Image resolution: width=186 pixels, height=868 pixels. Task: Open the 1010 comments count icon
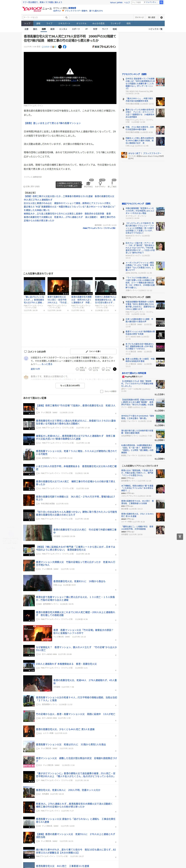(46, 47)
